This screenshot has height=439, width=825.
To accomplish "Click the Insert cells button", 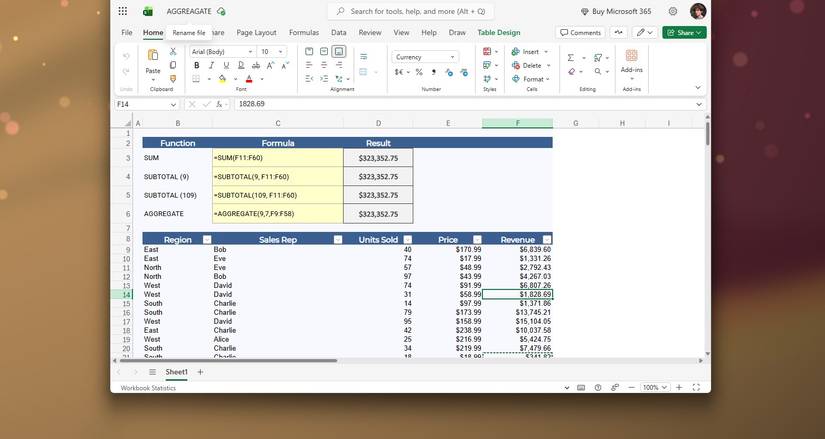I will (x=530, y=52).
